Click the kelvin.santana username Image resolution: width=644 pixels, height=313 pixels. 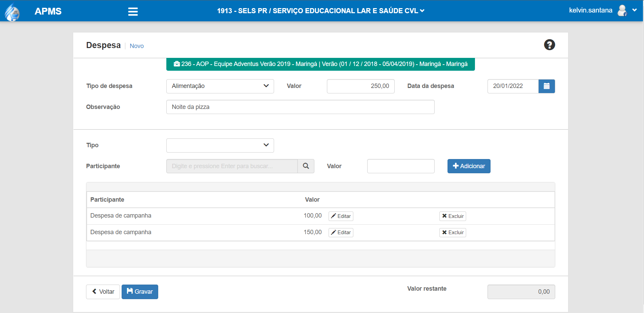(x=590, y=10)
